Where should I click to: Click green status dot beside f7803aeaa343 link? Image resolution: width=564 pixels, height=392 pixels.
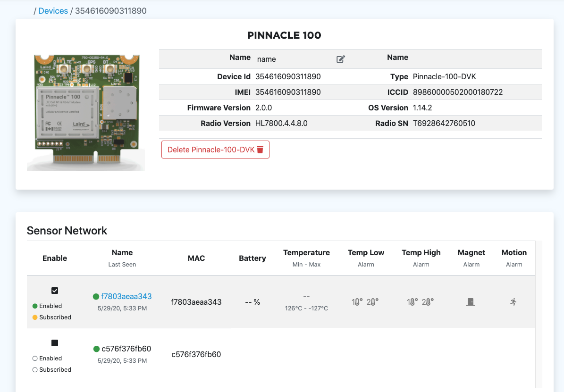click(96, 297)
